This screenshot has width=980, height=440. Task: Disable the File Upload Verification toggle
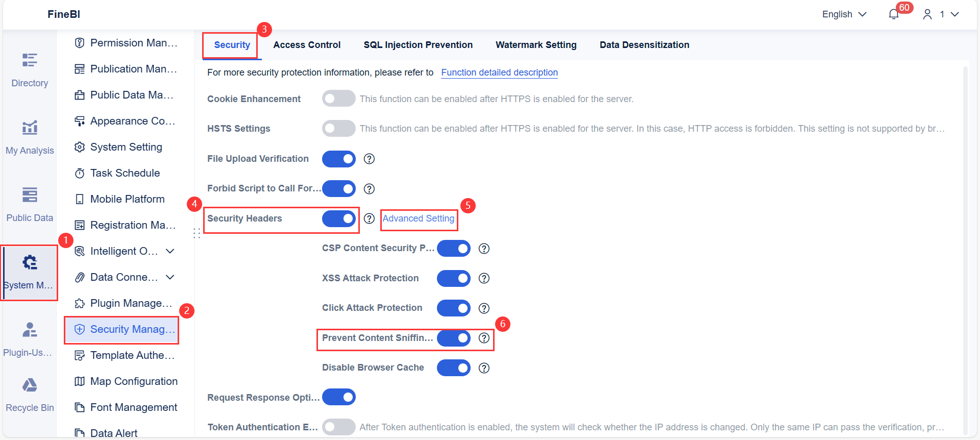point(338,159)
